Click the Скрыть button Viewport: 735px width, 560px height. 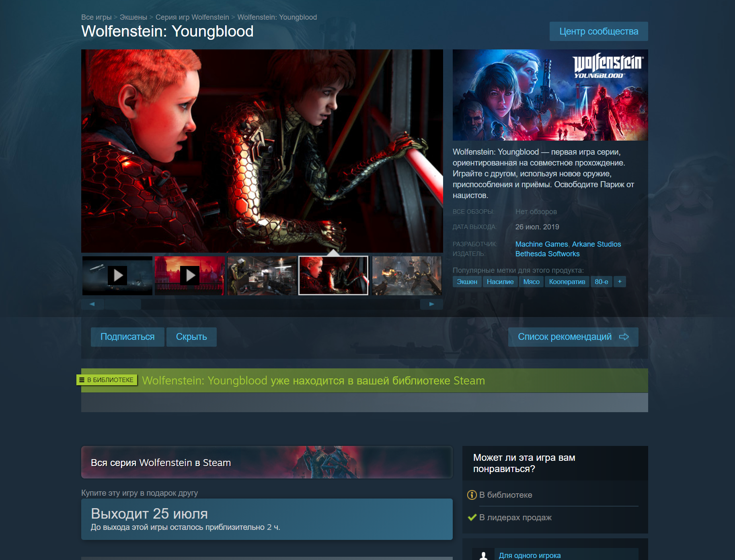191,337
